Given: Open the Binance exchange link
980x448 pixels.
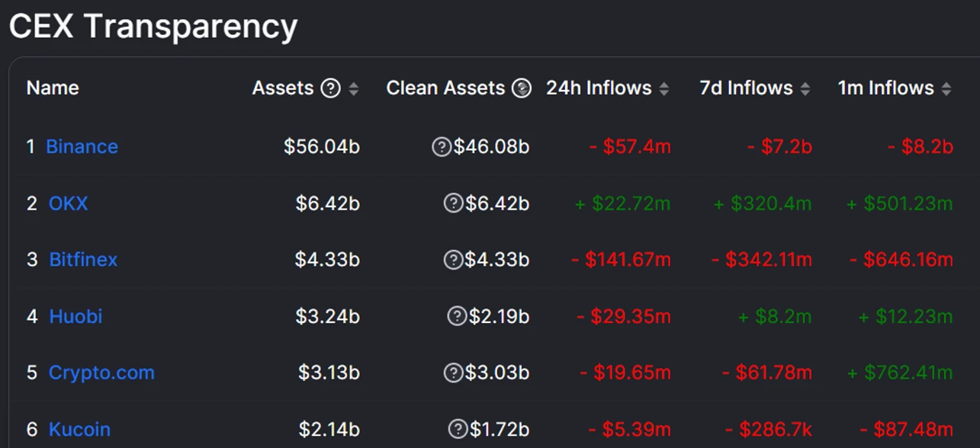Looking at the screenshot, I should point(82,146).
